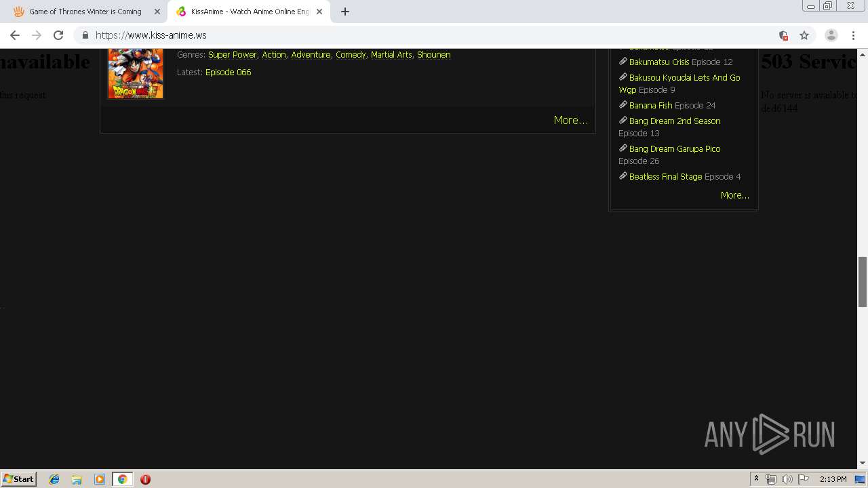Open the Shounen genre link

tap(434, 55)
